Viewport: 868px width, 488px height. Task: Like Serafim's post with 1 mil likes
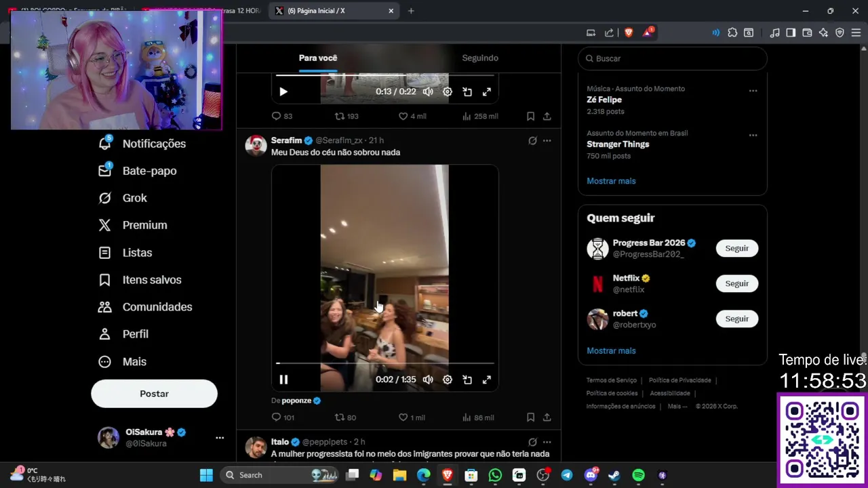click(412, 418)
